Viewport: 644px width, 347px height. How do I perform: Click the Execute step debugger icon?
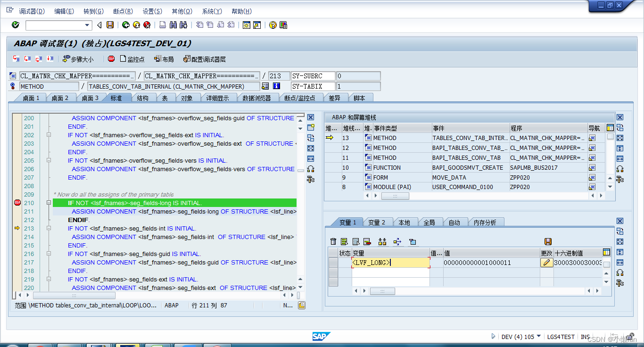click(x=27, y=59)
